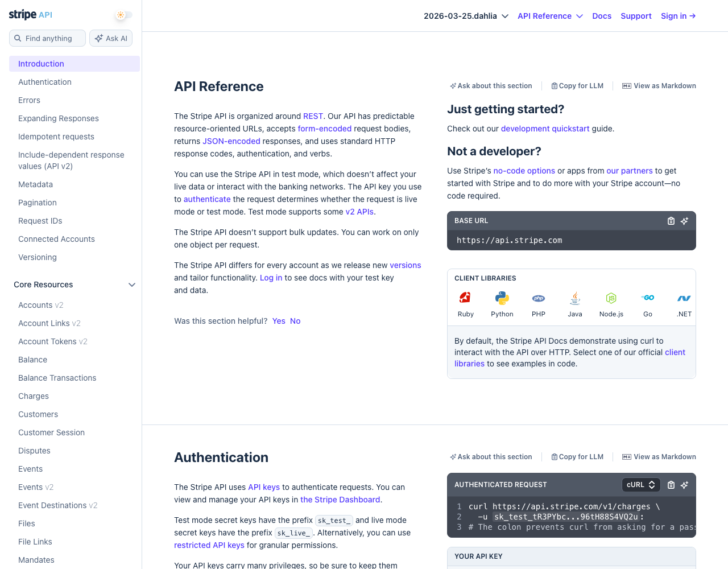The width and height of the screenshot is (728, 569).
Task: Select Metadata in the sidebar
Action: click(x=35, y=184)
